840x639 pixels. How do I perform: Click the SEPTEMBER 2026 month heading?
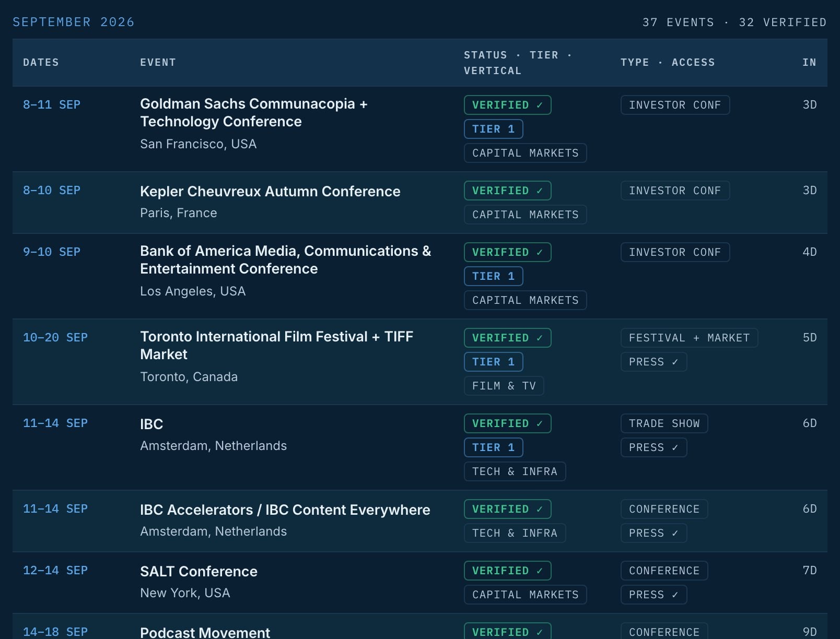pyautogui.click(x=73, y=22)
